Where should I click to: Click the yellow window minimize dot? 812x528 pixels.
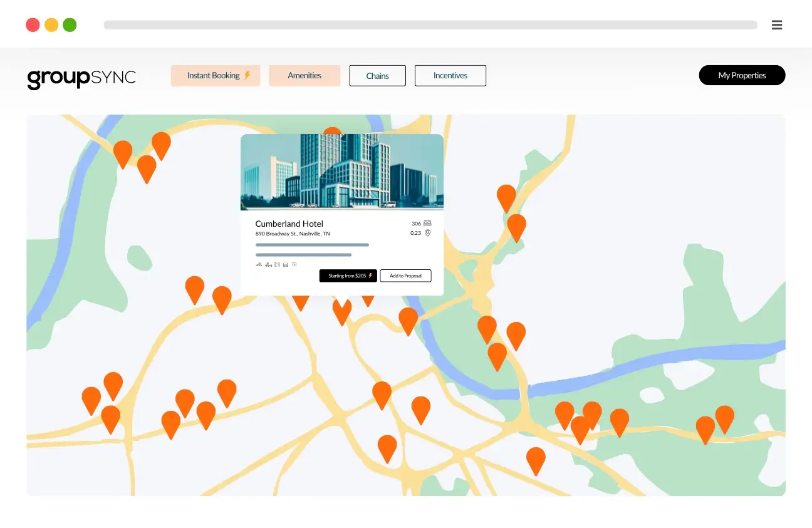tap(51, 25)
